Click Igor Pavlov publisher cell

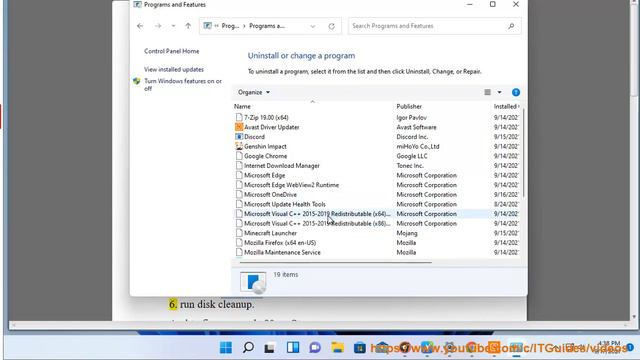[411, 118]
